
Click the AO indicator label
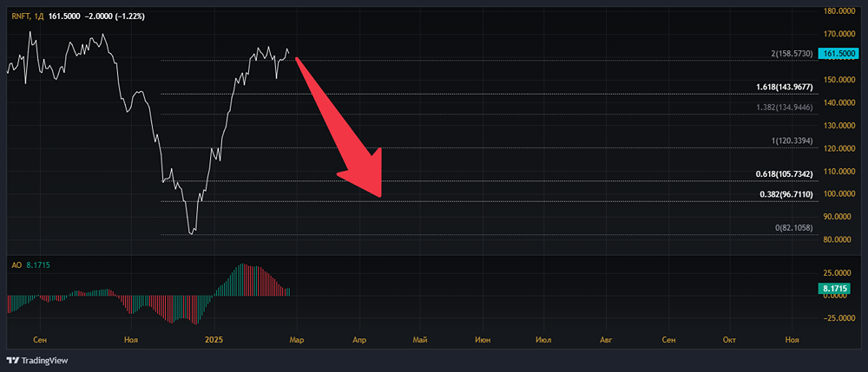coord(16,265)
